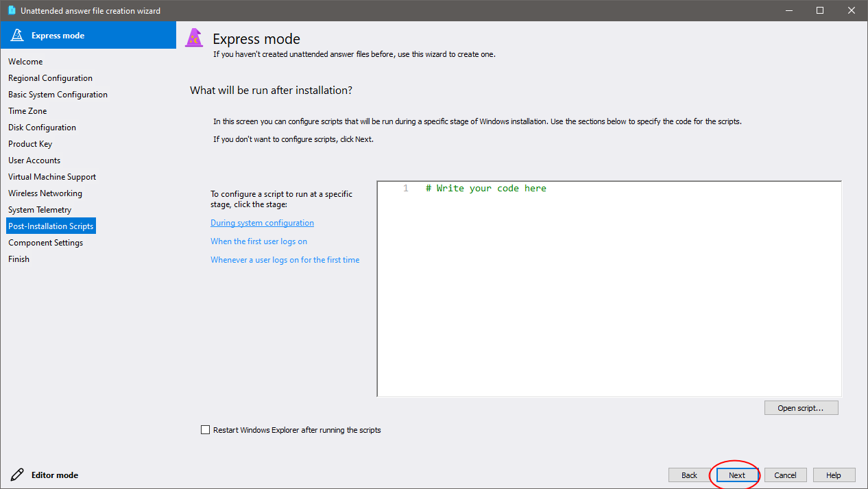This screenshot has height=489, width=868.
Task: Enable Restart Windows Explorer after scripts checkbox
Action: tap(205, 430)
